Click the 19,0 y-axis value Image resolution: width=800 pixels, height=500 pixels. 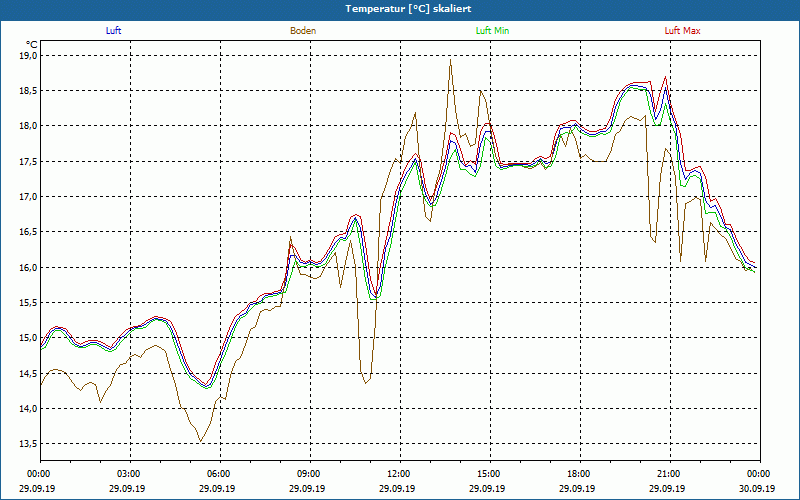[29, 55]
